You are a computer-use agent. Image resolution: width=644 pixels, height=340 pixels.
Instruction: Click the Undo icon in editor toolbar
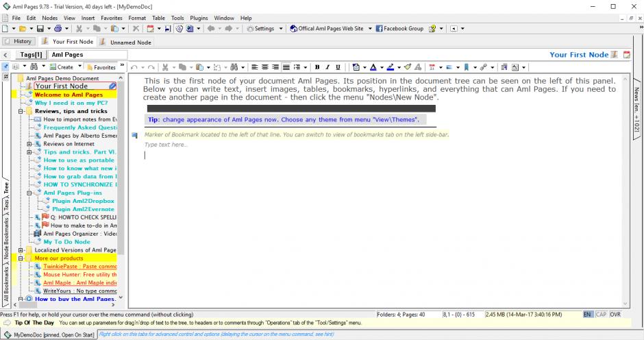coord(134,67)
